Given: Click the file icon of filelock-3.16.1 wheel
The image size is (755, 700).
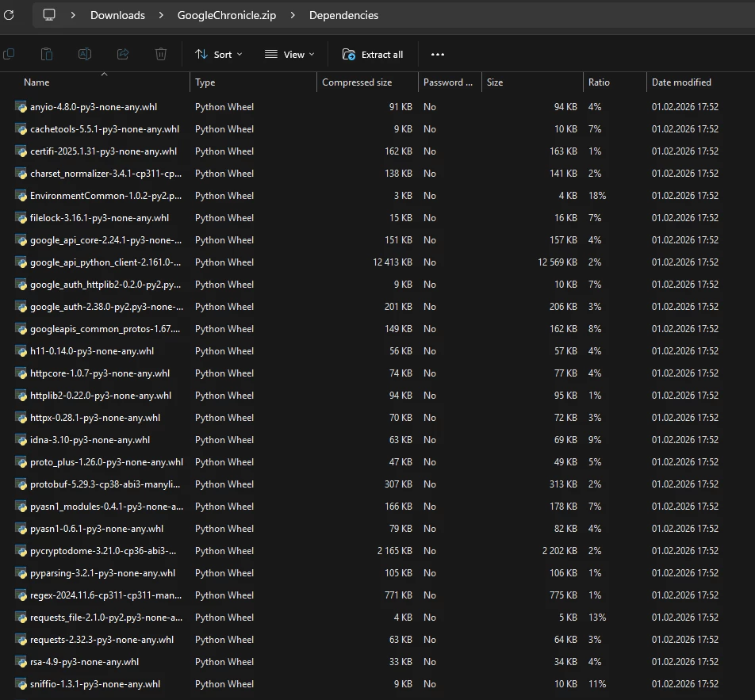Looking at the screenshot, I should [x=21, y=217].
